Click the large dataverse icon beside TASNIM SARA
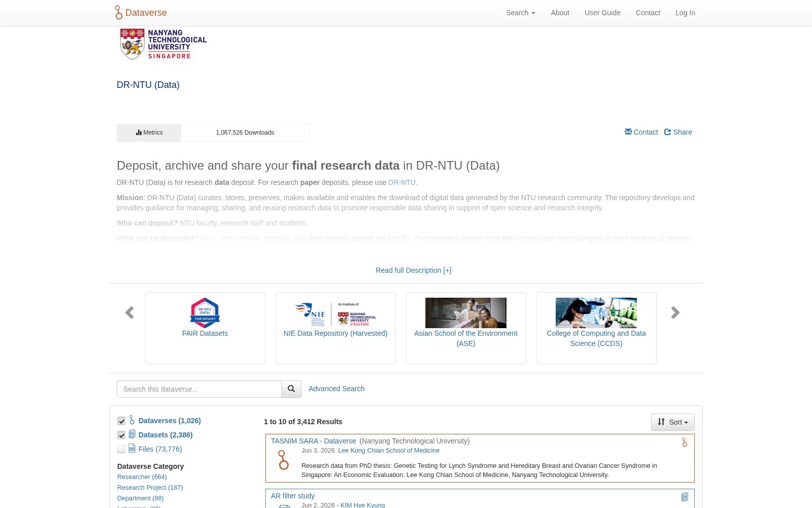812x508 pixels. [283, 460]
